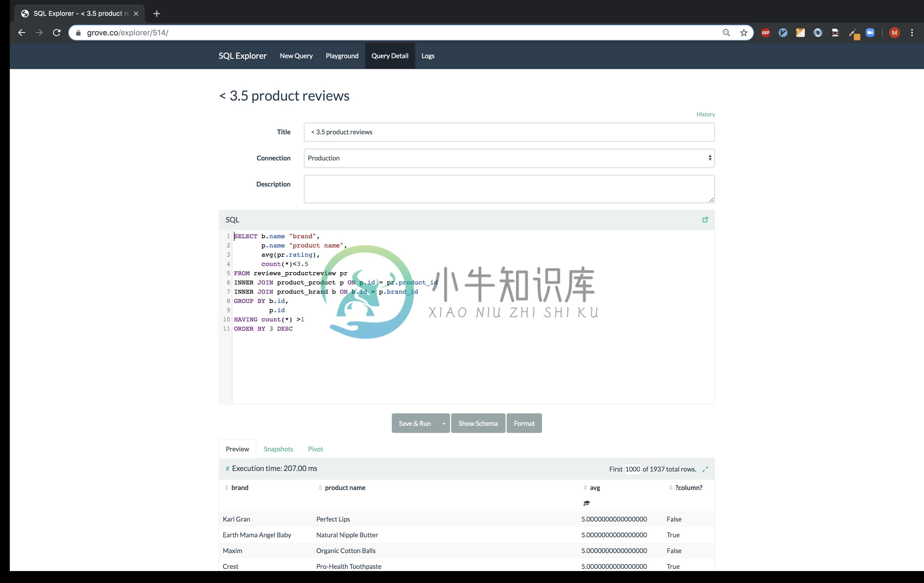
Task: Place cursor in SQL editor line 11
Action: 263,329
